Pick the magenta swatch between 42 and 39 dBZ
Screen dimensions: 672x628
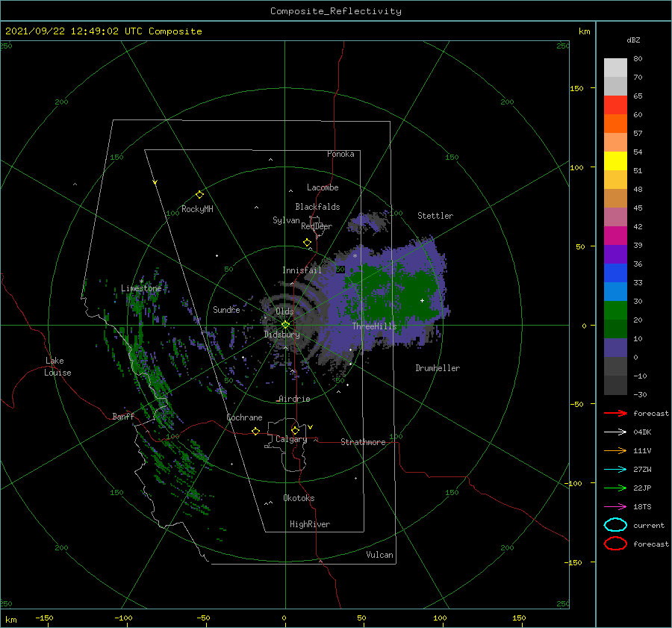tap(615, 236)
